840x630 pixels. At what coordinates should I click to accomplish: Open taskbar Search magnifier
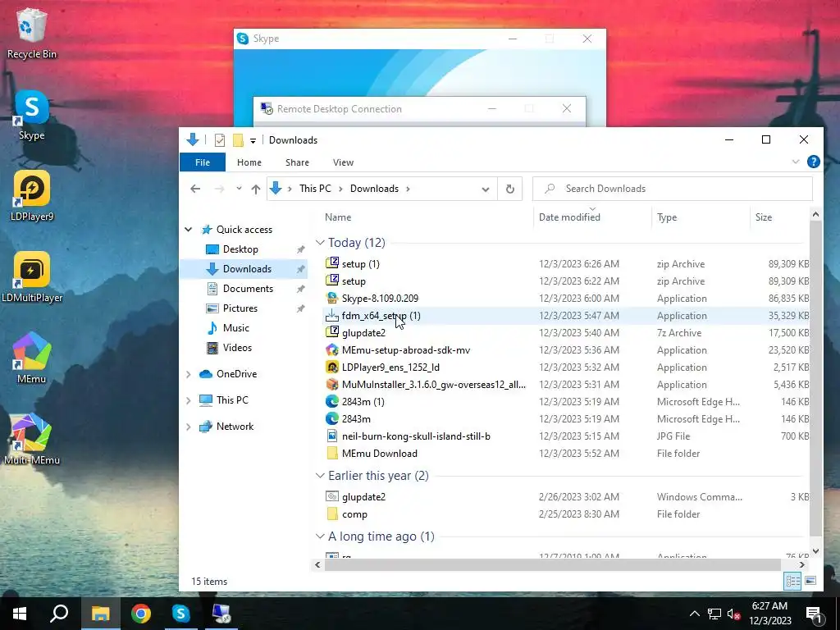click(x=59, y=614)
